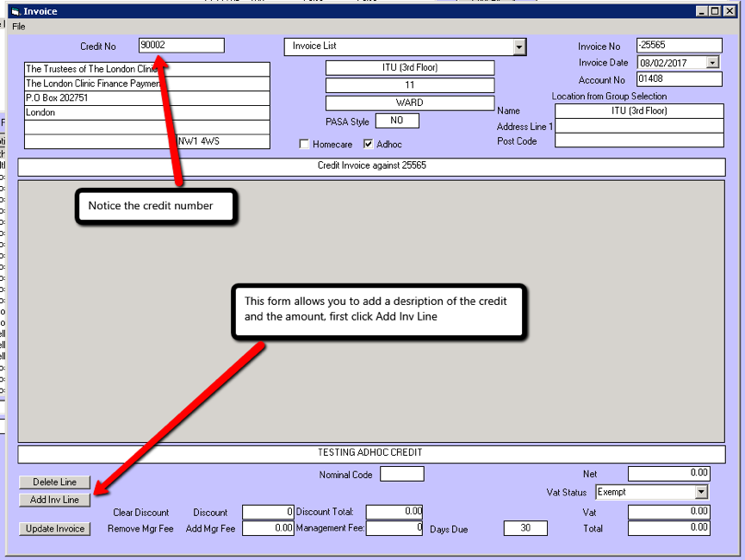Click the Add Mgr Fee label
Viewport: 745px width, 560px height.
pyautogui.click(x=210, y=529)
